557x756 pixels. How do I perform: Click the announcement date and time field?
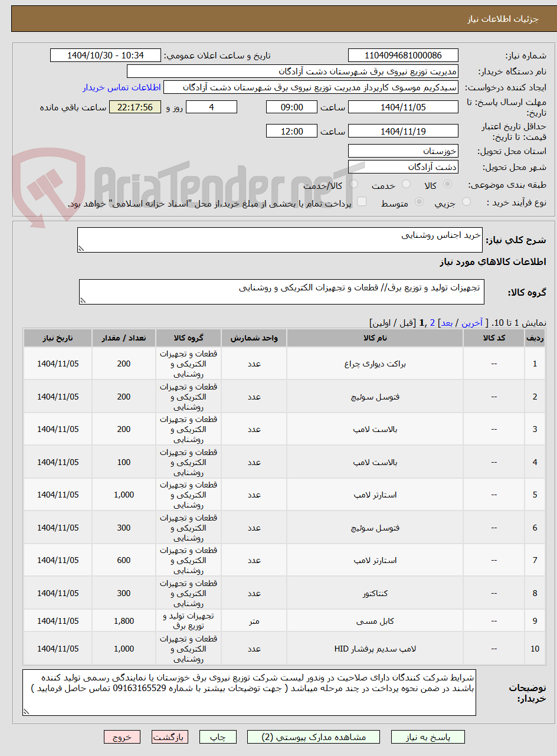click(106, 55)
